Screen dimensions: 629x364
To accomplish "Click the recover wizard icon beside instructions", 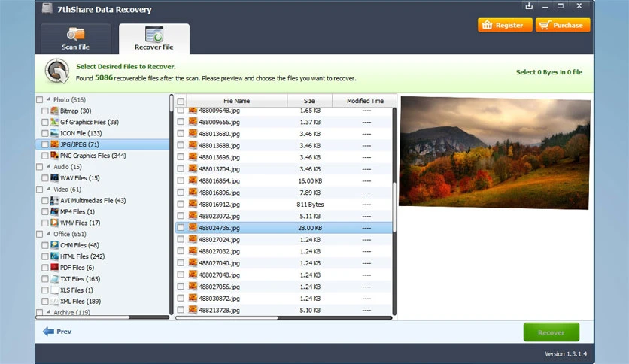I will [57, 71].
